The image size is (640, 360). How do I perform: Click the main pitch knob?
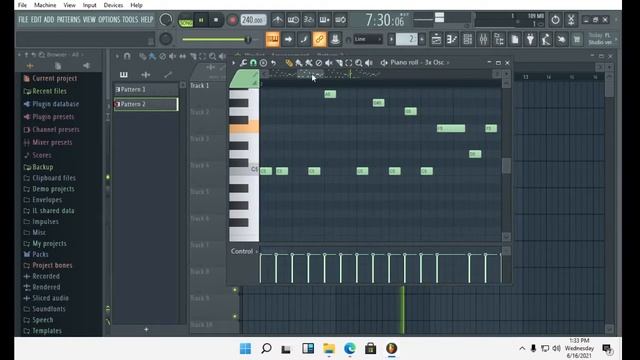165,39
